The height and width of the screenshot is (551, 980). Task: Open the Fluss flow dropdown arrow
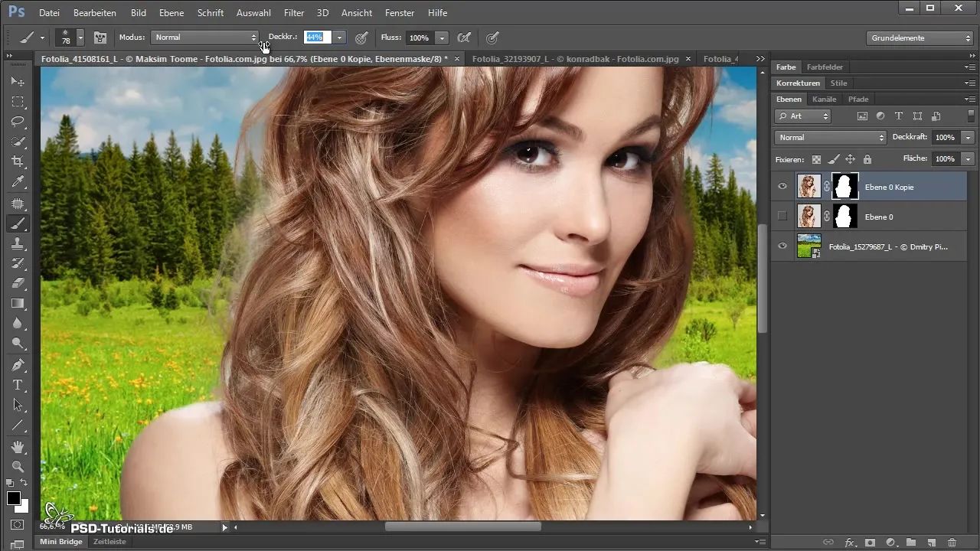[x=442, y=37]
